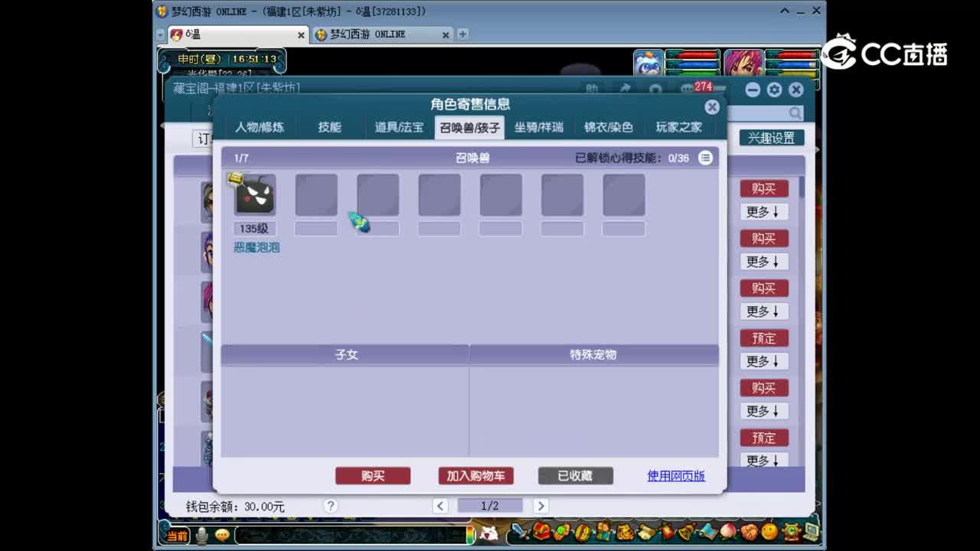Switch to the 技能 tab

coord(330,127)
